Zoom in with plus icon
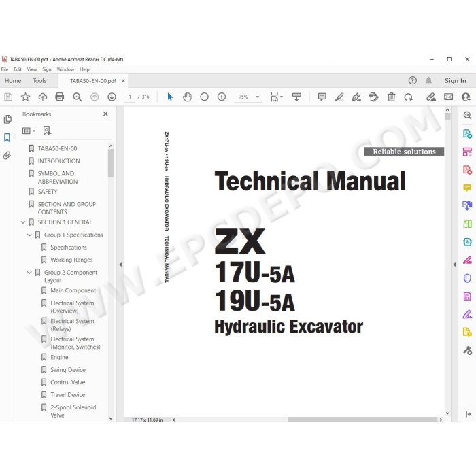The image size is (476, 476). point(222,97)
